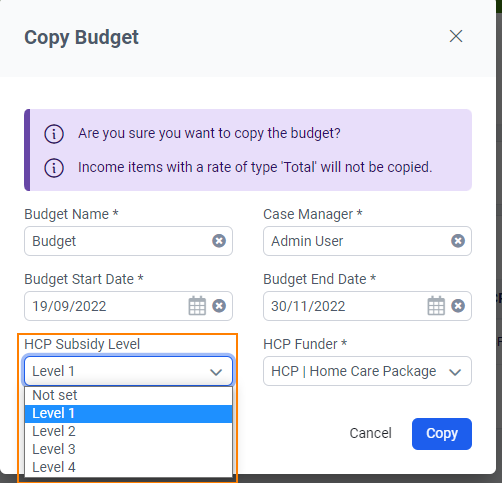Image resolution: width=502 pixels, height=483 pixels.
Task: Clear the Budget Start Date value
Action: (219, 306)
